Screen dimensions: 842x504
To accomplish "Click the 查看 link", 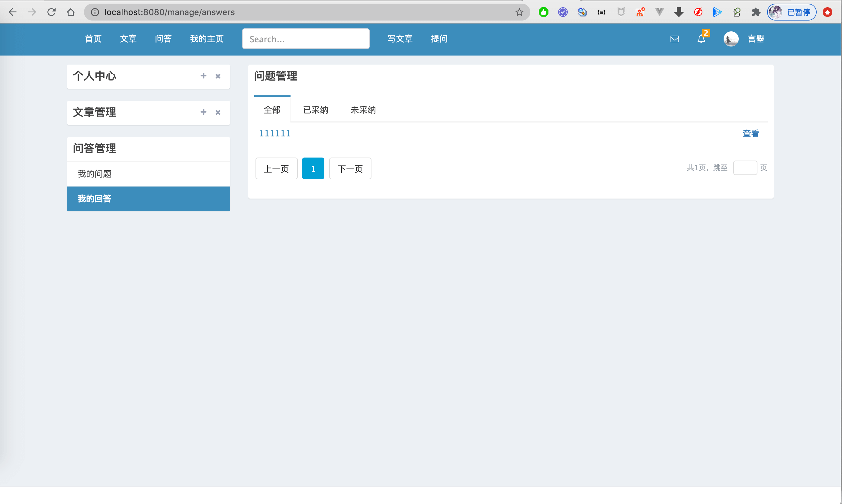I will [750, 133].
